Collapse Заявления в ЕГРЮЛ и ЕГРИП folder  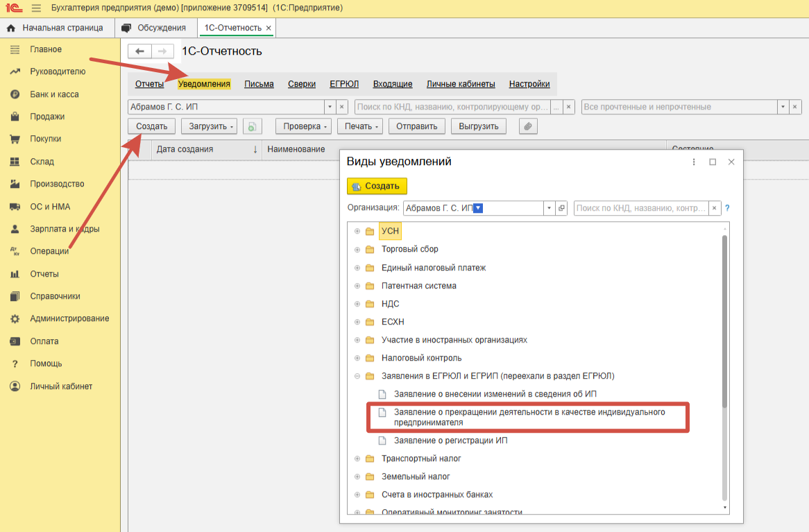coord(357,376)
